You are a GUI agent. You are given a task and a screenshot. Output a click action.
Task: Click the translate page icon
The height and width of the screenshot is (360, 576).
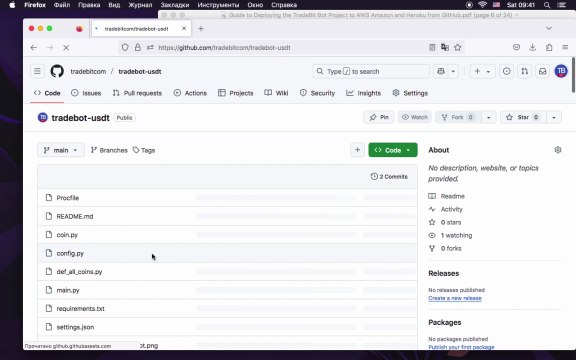(x=445, y=47)
